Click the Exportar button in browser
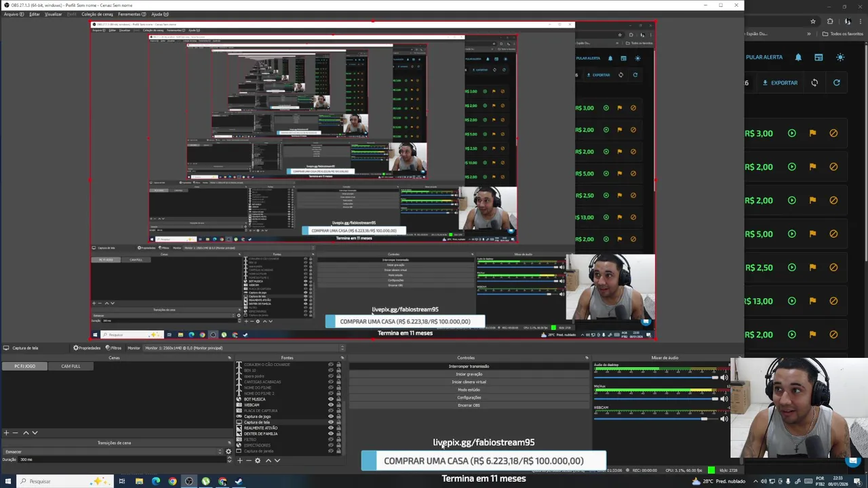Viewport: 868px width, 488px height. (x=780, y=83)
